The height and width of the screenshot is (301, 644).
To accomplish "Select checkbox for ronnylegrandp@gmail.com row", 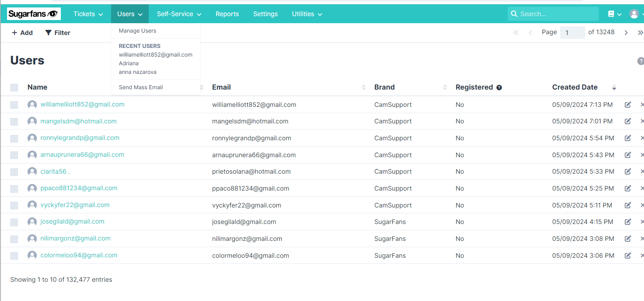I will 14,138.
